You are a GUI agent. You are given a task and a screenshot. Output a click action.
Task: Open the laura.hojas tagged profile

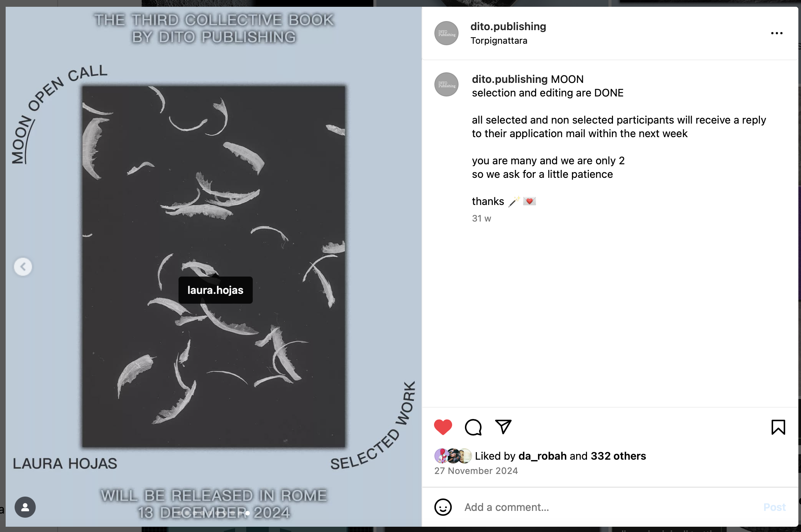pos(216,290)
